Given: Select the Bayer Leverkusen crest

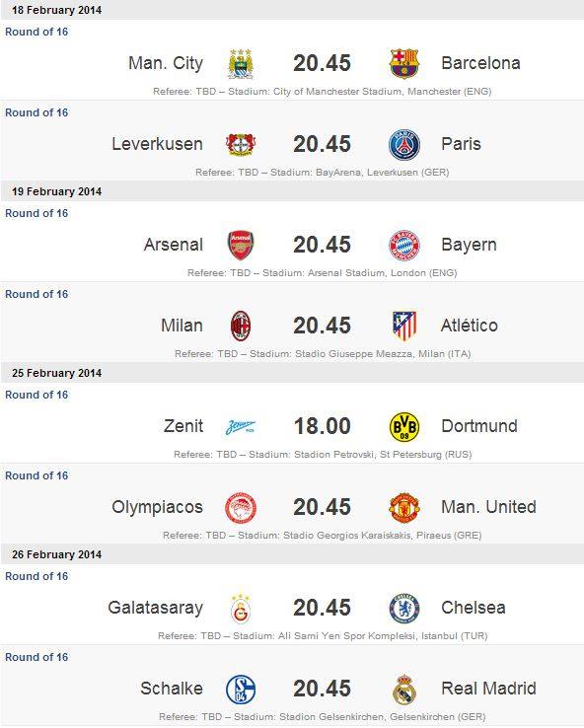Looking at the screenshot, I should pos(241,144).
